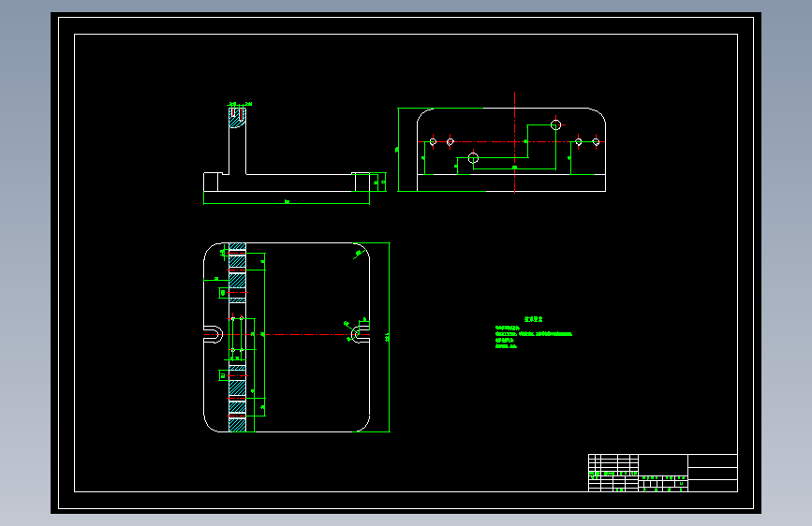Select the overall width dimension under the side view
Viewport: 812px width, 526px height.
pyautogui.click(x=287, y=202)
